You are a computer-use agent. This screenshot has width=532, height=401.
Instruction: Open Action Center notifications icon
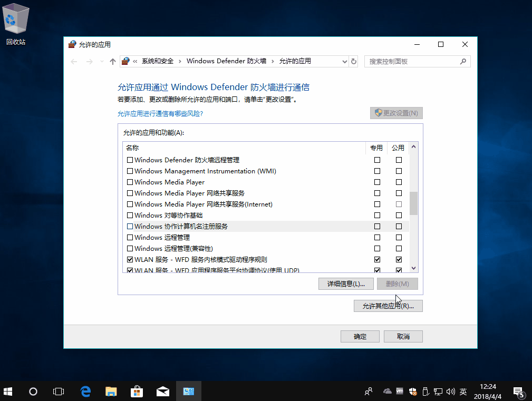click(519, 392)
